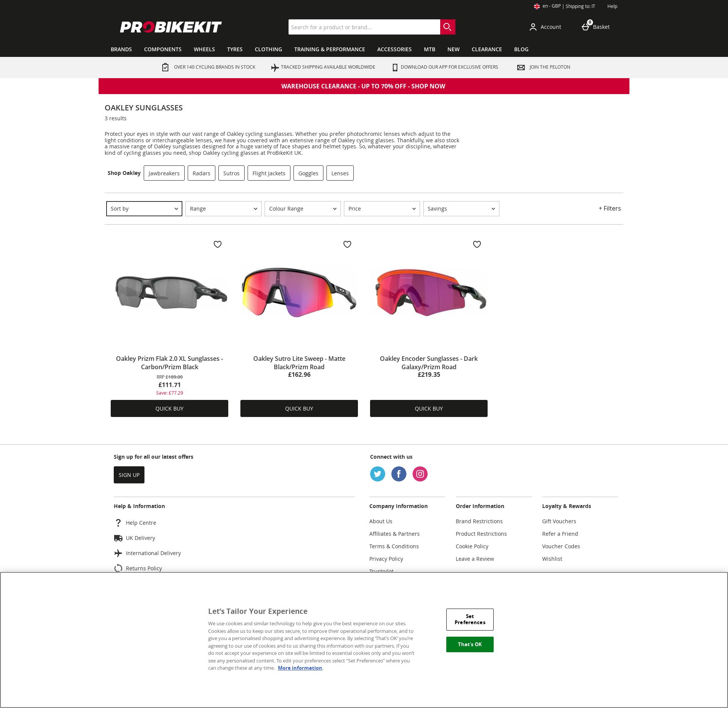Open the Colour Range filter dropdown
The height and width of the screenshot is (708, 728).
(303, 209)
